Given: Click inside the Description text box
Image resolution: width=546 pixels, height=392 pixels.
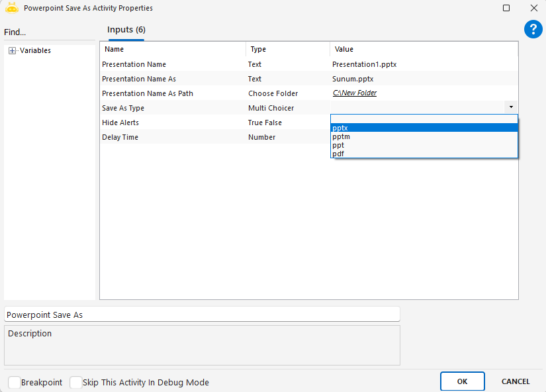Looking at the screenshot, I should click(x=202, y=348).
